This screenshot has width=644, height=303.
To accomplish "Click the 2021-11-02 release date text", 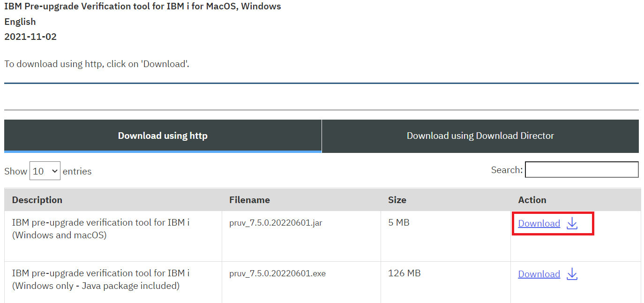I will pos(30,37).
